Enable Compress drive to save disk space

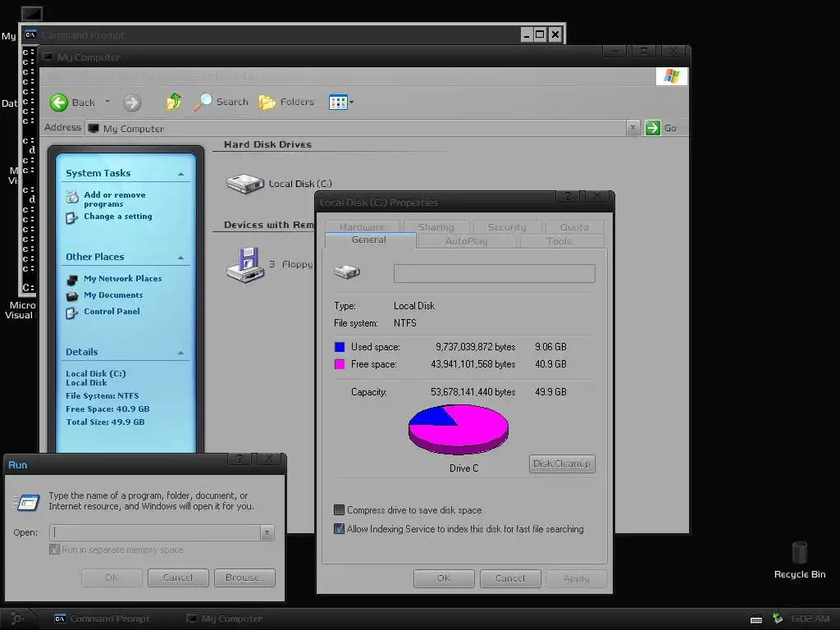coord(339,510)
